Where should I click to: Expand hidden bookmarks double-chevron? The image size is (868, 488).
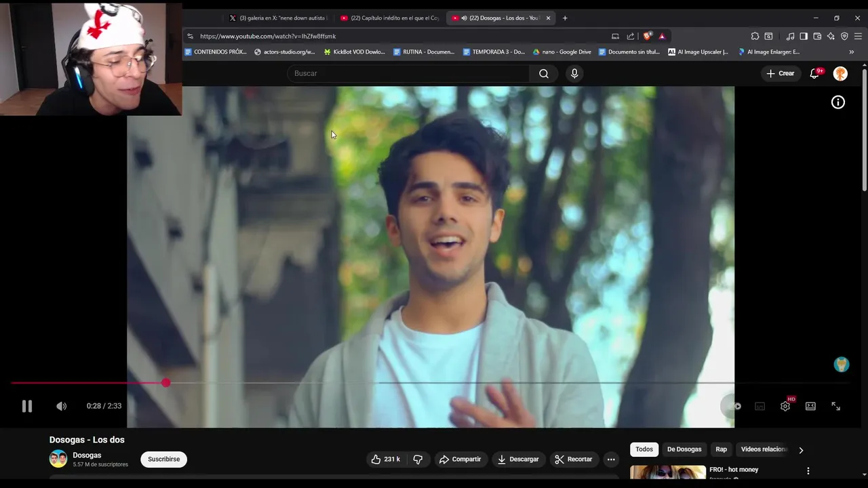(852, 52)
